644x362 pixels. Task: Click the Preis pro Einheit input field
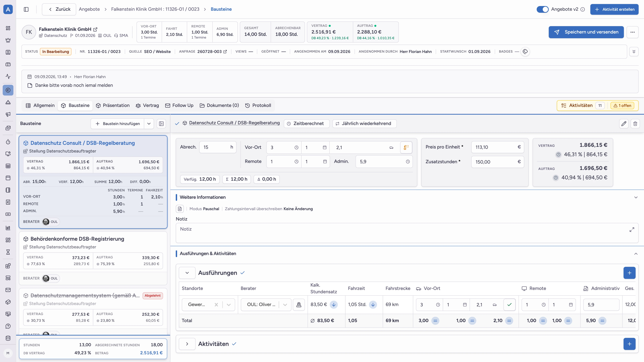(x=497, y=147)
